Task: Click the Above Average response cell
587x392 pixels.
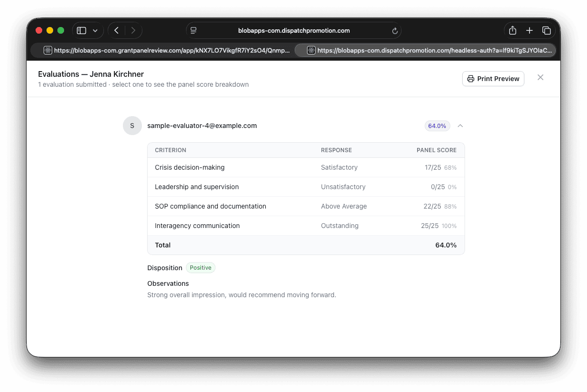Action: pos(344,206)
